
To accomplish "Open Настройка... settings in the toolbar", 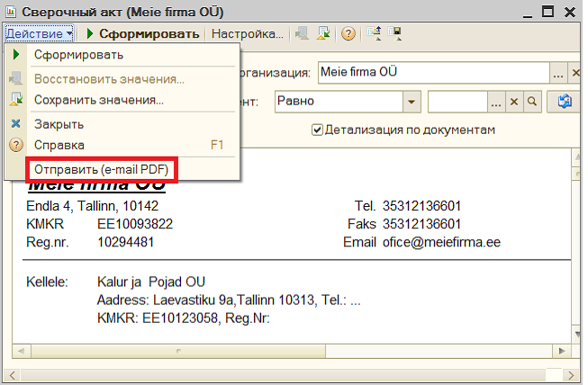I will pyautogui.click(x=247, y=33).
